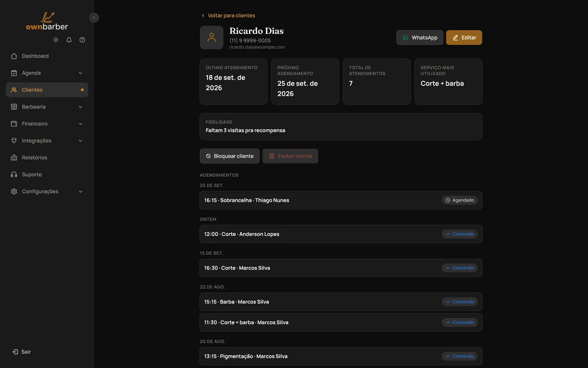
Task: Toggle the light theme sun icon
Action: click(x=56, y=40)
